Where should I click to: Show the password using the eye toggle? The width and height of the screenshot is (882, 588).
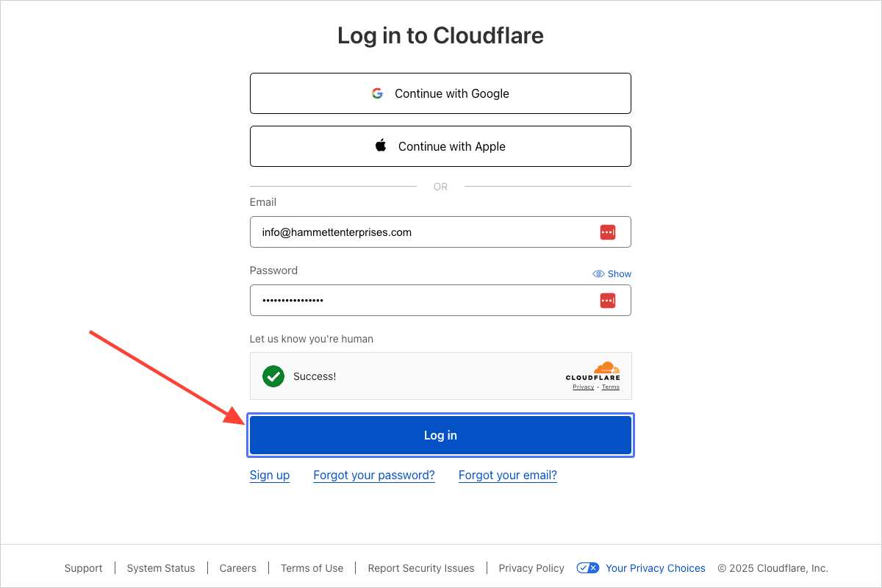coord(612,273)
